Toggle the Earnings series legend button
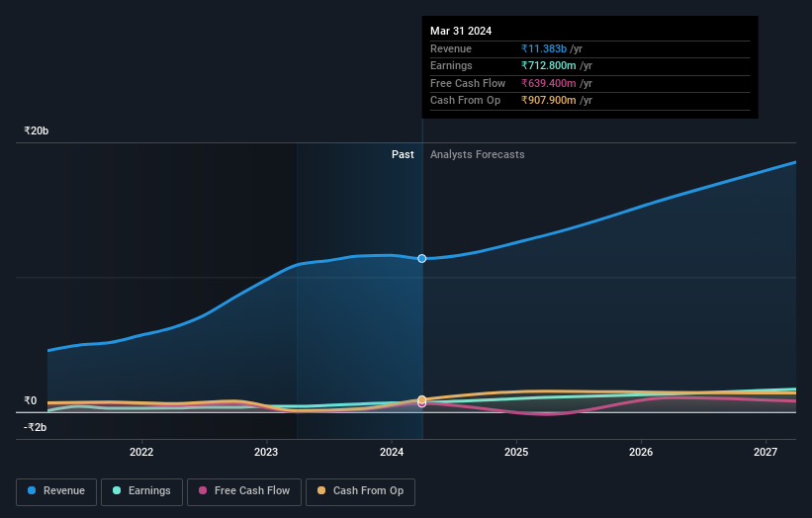The height and width of the screenshot is (518, 812). [141, 491]
